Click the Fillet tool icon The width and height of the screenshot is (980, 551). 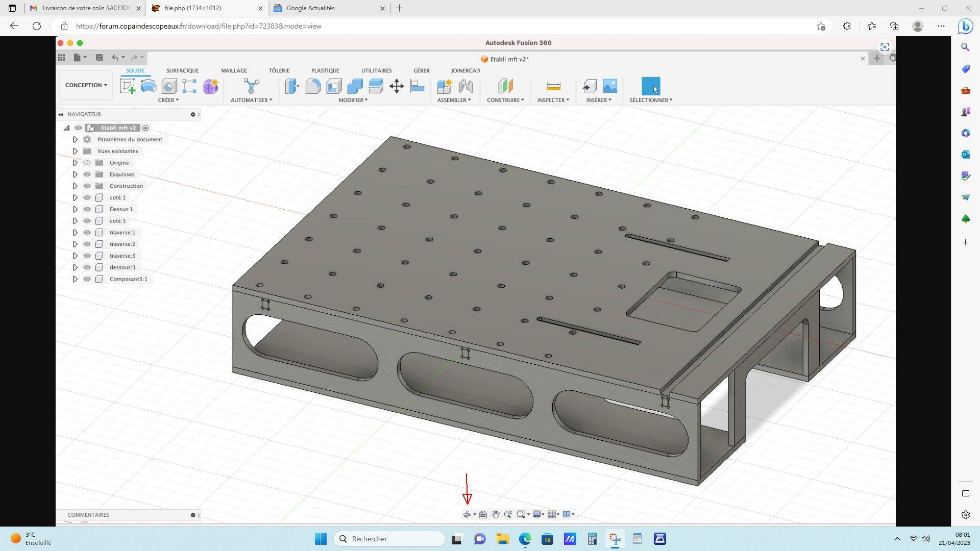pos(313,86)
